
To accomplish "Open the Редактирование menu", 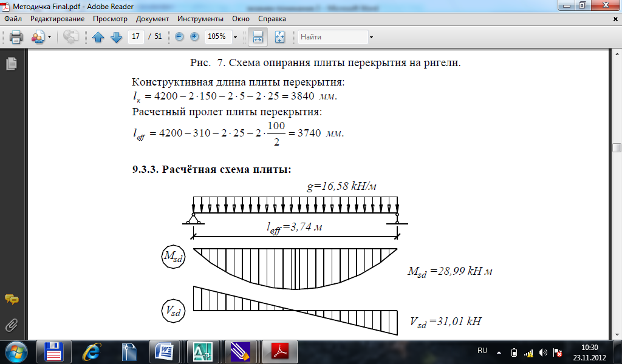I will (58, 19).
